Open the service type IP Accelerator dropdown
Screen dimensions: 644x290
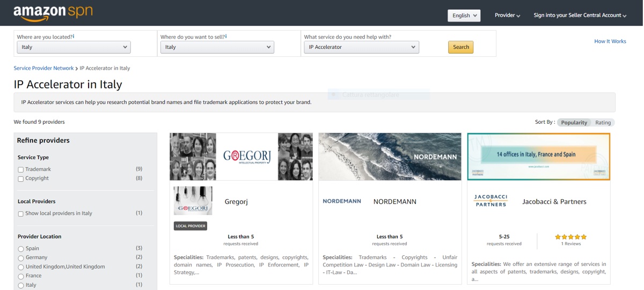361,47
